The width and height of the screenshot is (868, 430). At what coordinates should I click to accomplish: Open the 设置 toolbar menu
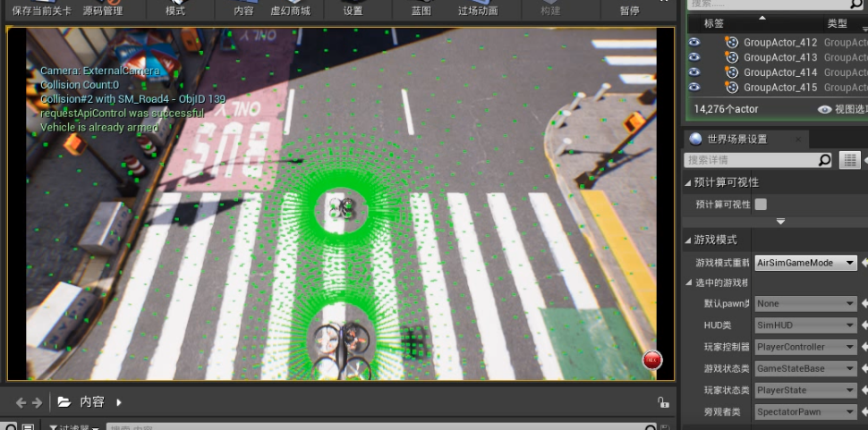coord(353,10)
